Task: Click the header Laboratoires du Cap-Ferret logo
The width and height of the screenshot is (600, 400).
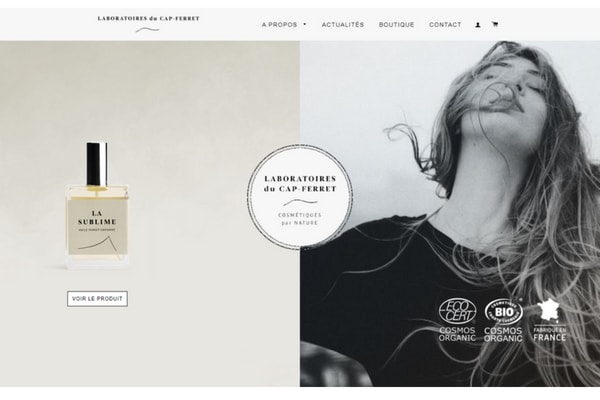Action: pos(148,23)
